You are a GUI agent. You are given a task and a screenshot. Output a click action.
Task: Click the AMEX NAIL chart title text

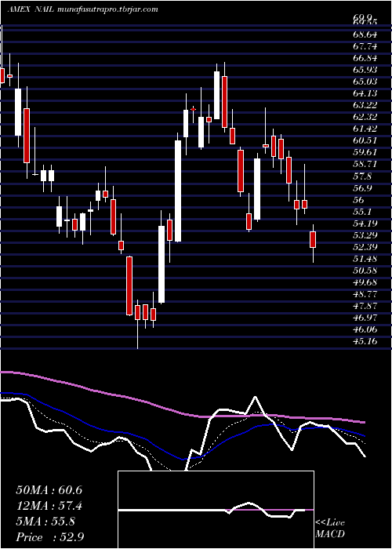coord(31,9)
